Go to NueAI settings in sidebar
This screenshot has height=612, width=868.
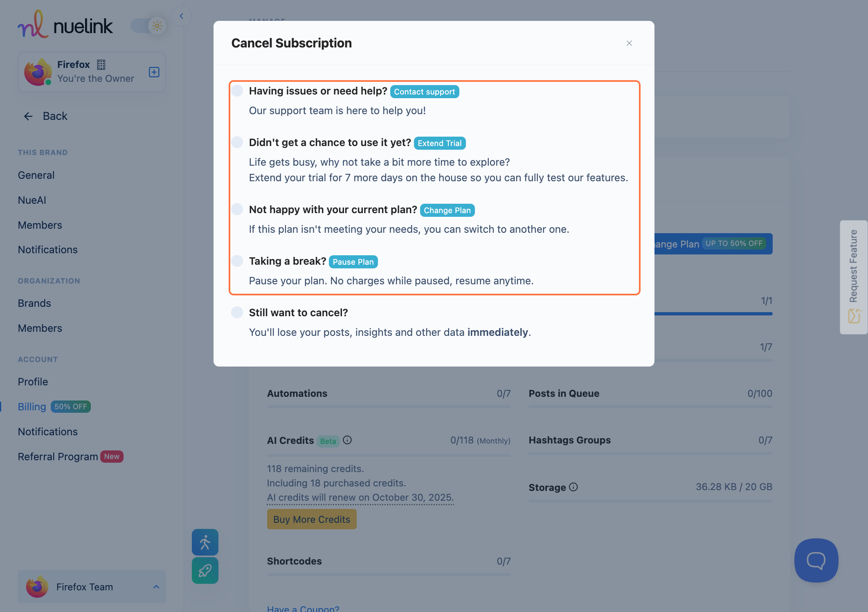[32, 200]
